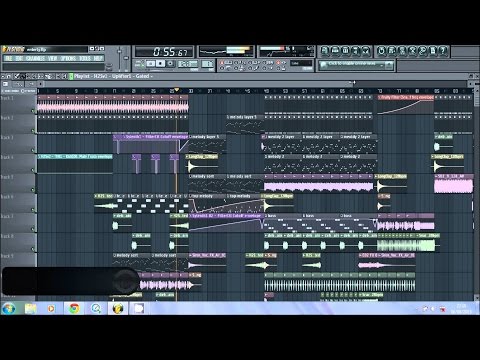Open the Fruity Filter automation clip menu

coord(380,97)
